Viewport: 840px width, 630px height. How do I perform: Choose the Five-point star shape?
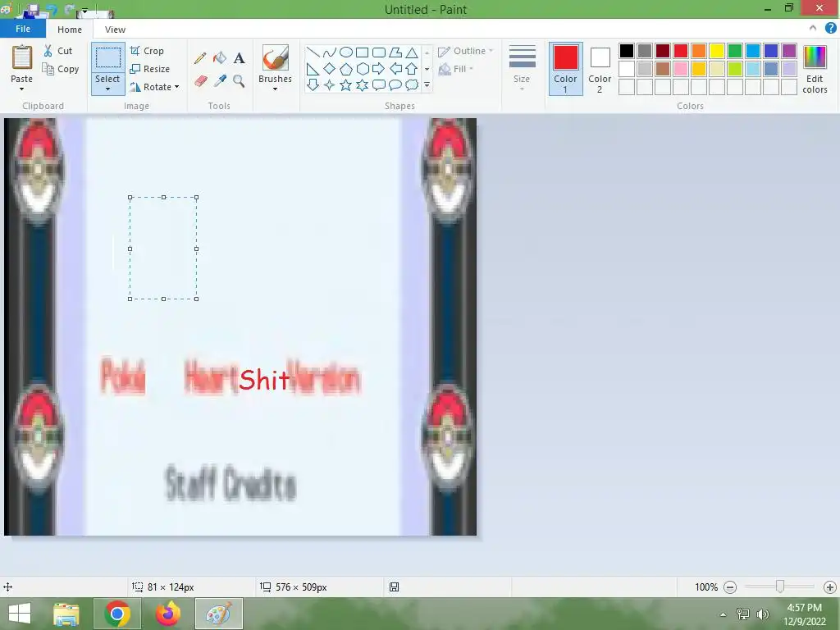click(x=346, y=84)
